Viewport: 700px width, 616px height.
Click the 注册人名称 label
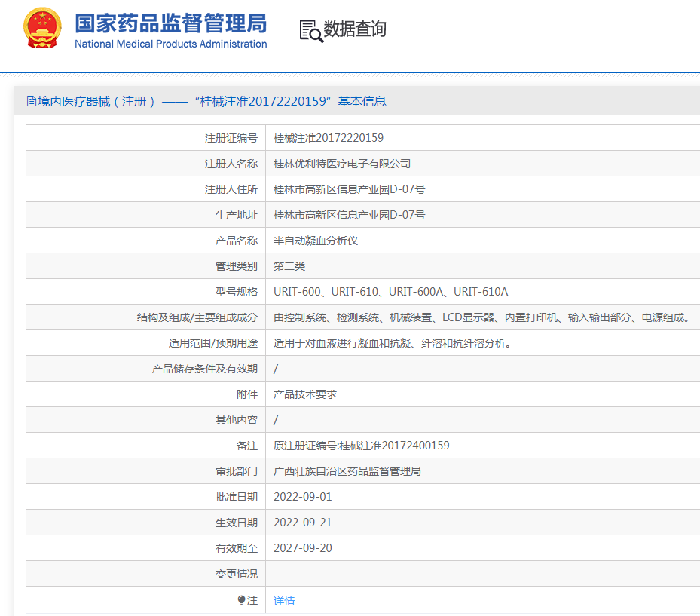tap(231, 164)
